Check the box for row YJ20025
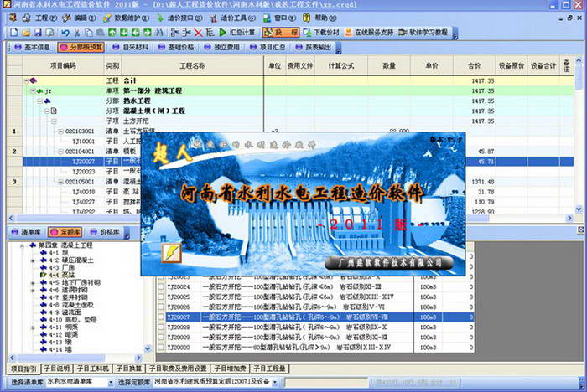Image resolution: width=587 pixels, height=392 pixels. [x=161, y=297]
